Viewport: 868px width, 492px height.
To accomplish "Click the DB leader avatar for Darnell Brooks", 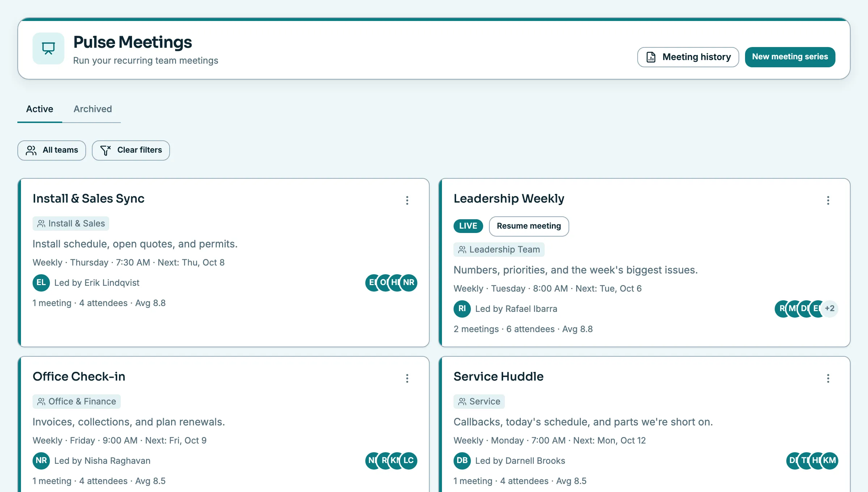I will point(462,461).
